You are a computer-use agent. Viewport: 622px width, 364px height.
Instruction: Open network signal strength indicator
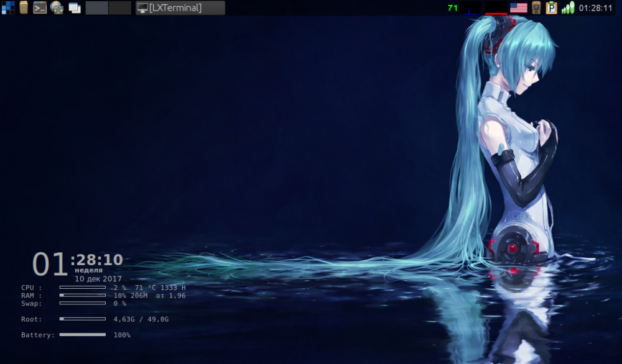568,7
